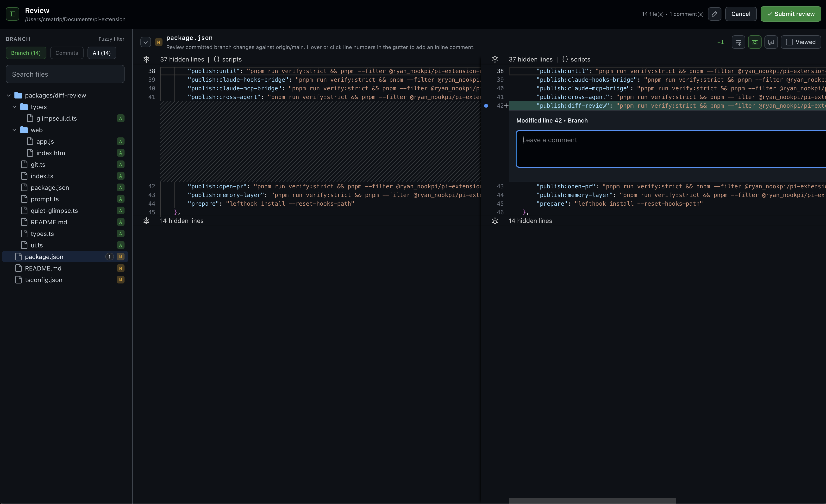
Task: Open app.js in the file tree
Action: 45,142
